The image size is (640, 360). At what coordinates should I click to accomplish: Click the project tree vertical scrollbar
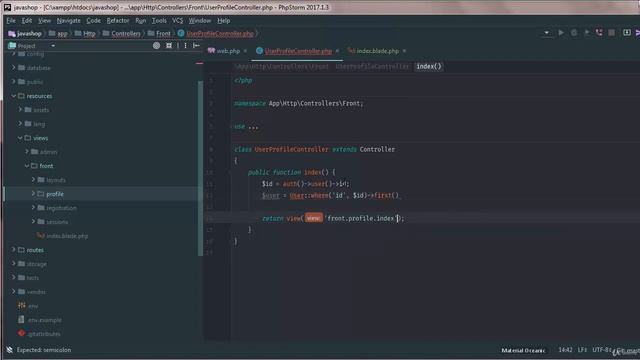click(200, 168)
